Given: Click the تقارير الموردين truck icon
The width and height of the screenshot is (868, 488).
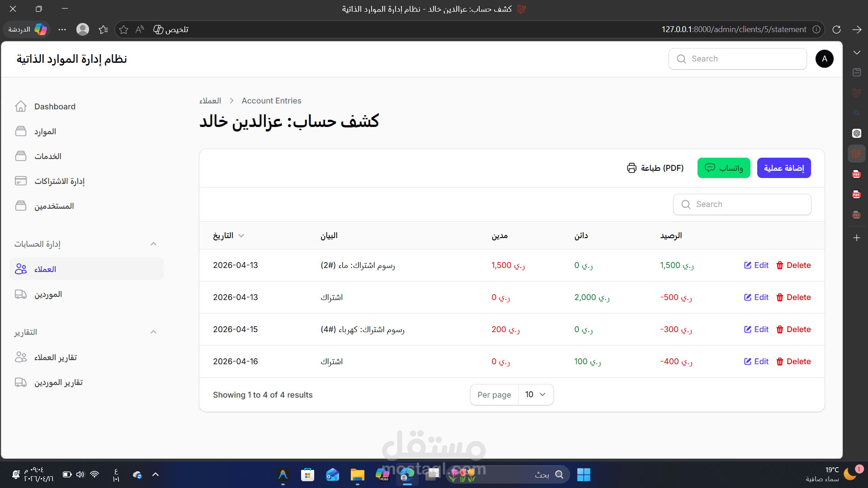Looking at the screenshot, I should [x=21, y=383].
